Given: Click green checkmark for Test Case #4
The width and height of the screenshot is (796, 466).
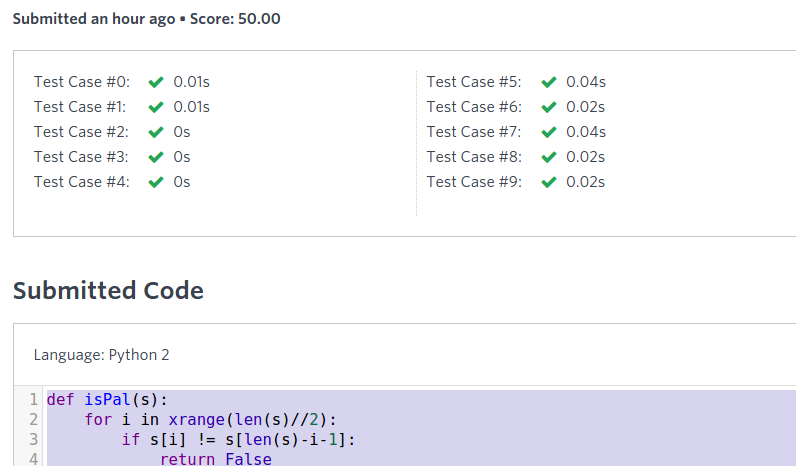Looking at the screenshot, I should click(155, 182).
